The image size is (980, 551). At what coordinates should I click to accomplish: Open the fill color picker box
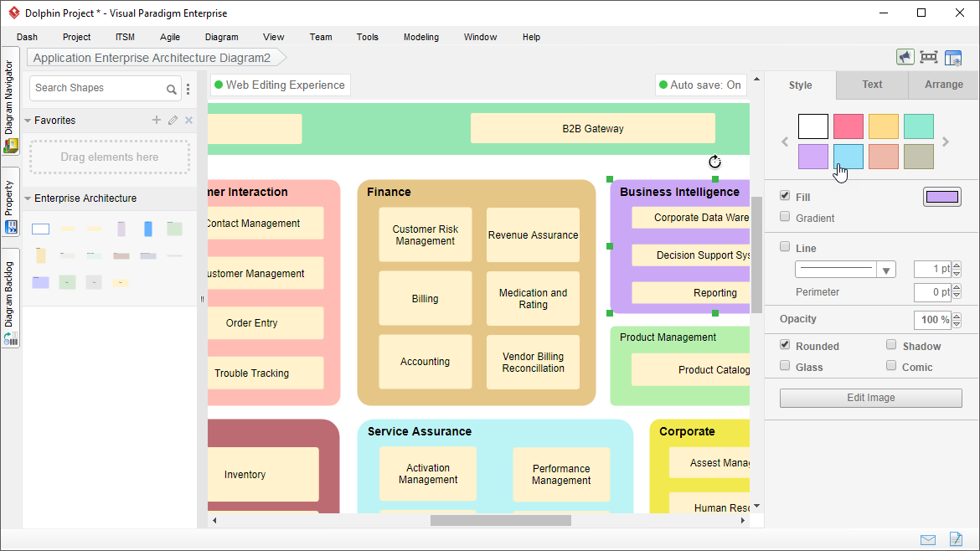(942, 197)
